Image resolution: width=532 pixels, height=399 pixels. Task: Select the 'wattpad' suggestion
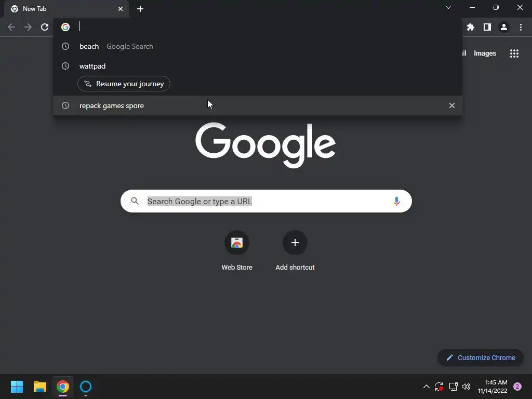click(x=258, y=66)
